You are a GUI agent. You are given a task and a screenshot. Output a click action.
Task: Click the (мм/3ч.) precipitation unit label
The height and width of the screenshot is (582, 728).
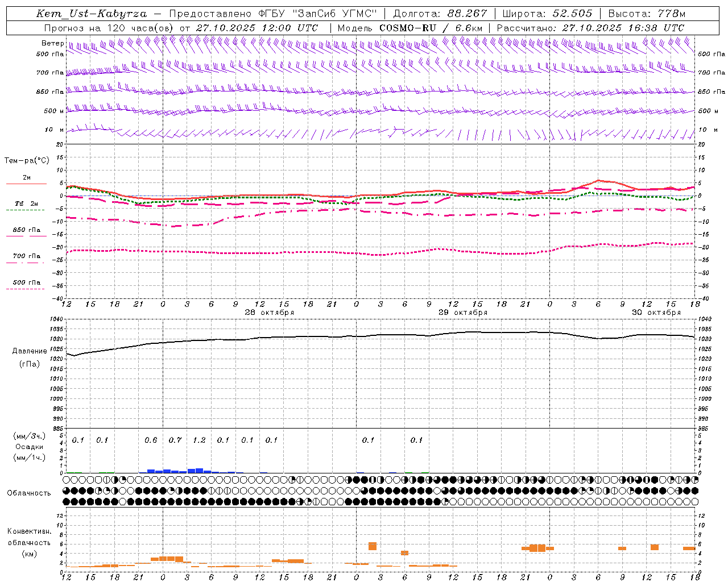30,436
